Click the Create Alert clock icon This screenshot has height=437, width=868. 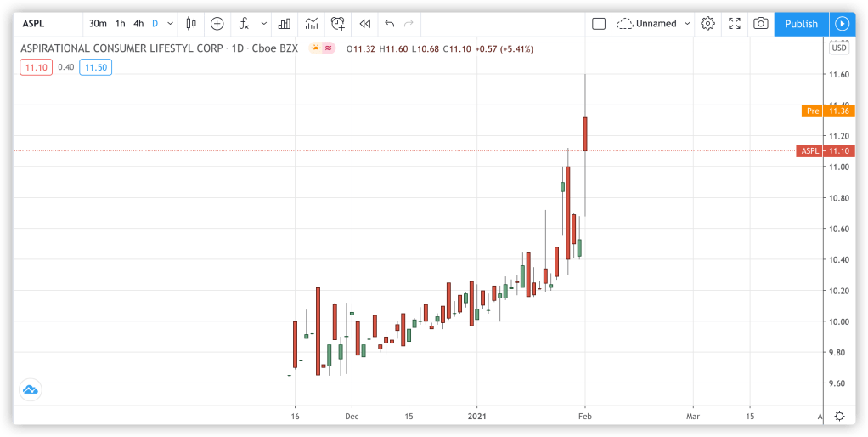click(338, 24)
